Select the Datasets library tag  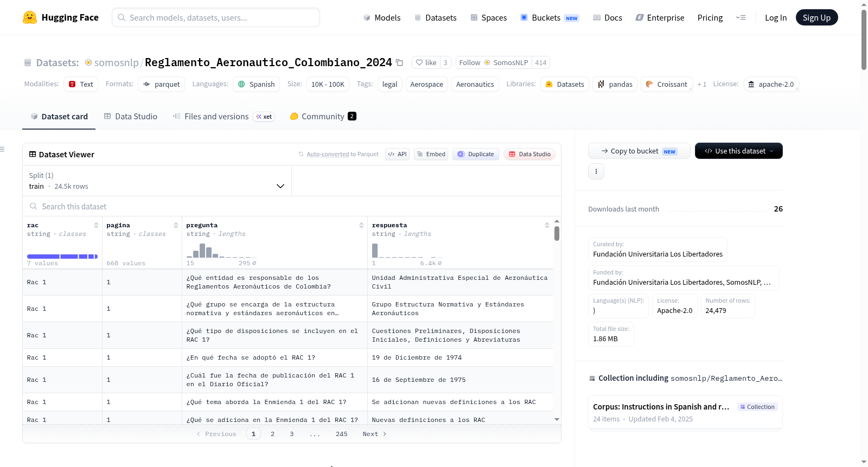click(564, 84)
